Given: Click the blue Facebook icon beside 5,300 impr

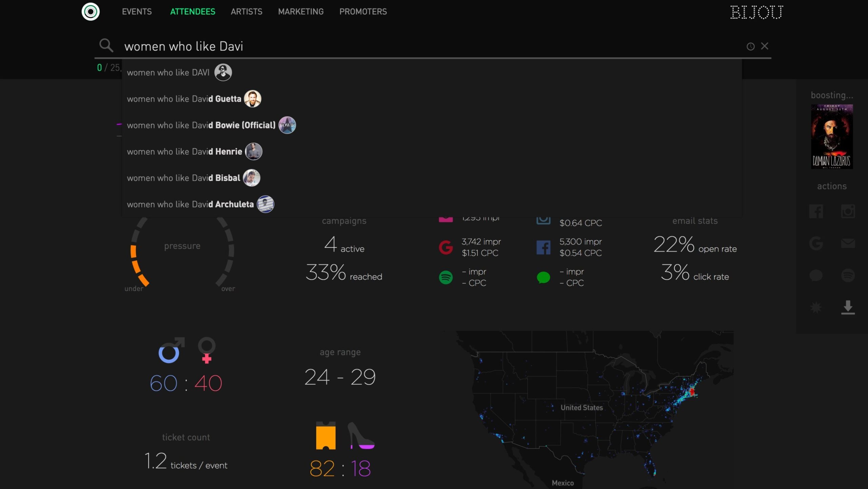Looking at the screenshot, I should click(543, 247).
